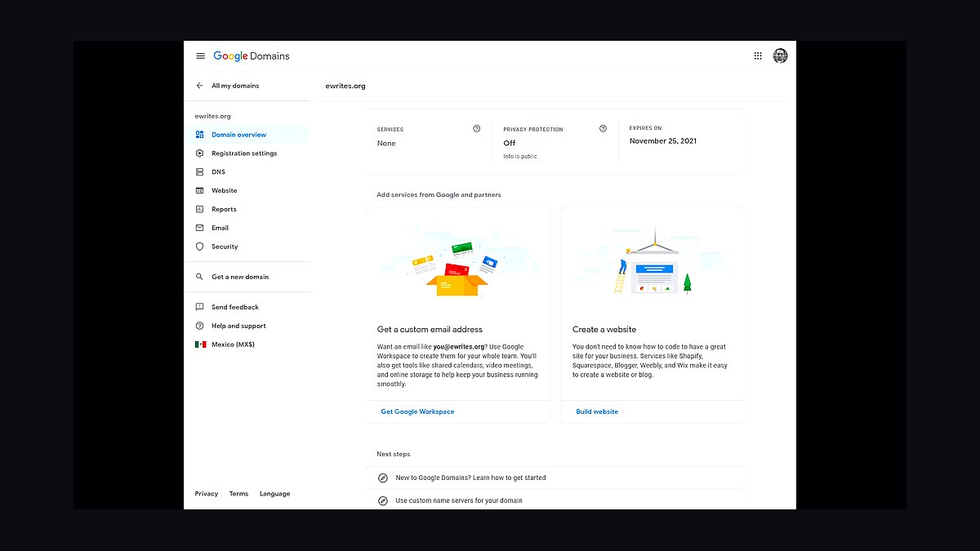Screen dimensions: 980x551
Task: Click compass icon beside custom name servers
Action: (382, 500)
